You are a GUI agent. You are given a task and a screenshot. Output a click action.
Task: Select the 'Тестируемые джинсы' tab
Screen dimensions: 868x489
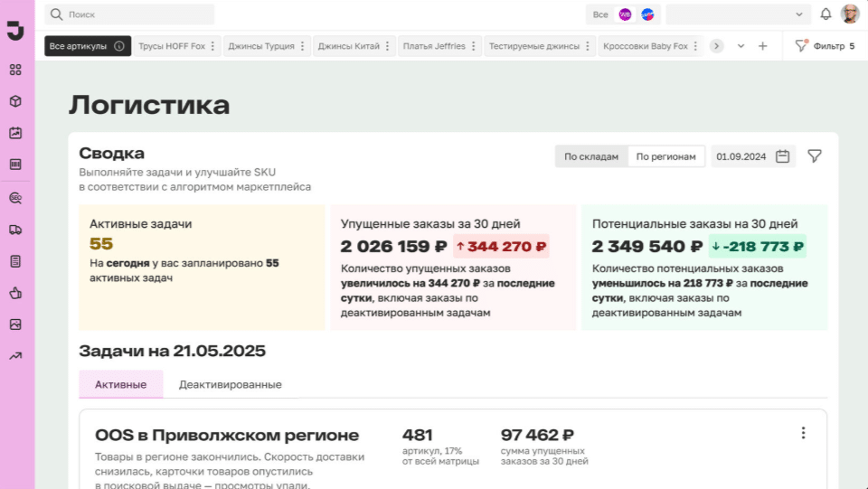pos(540,46)
